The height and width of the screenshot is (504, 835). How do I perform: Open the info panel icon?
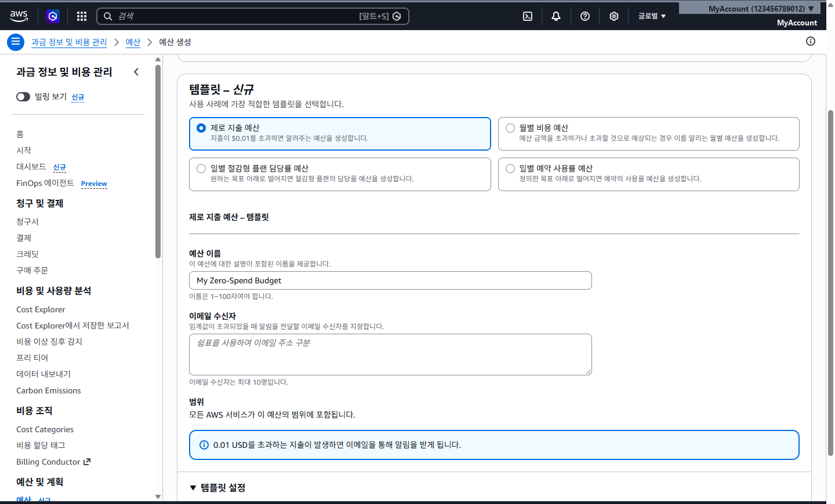tap(811, 41)
